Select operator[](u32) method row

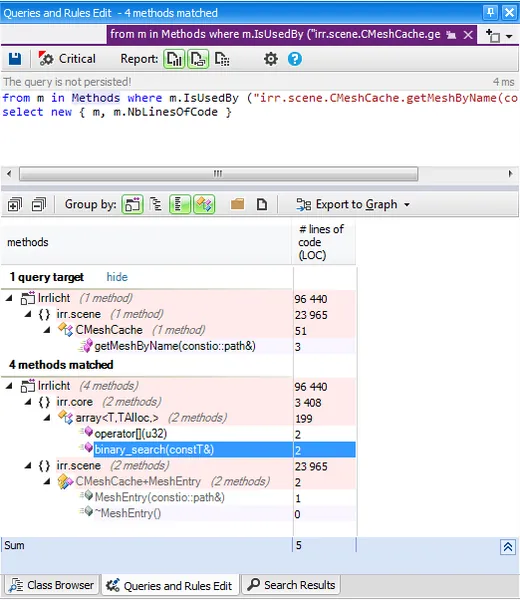(178, 434)
